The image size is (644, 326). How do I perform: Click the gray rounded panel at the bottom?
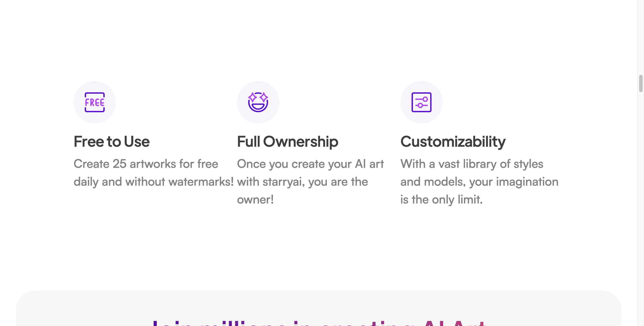tap(319, 308)
